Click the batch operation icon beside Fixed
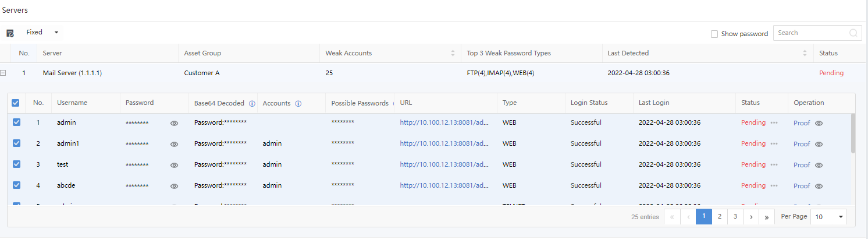The width and height of the screenshot is (868, 239). pyautogui.click(x=10, y=33)
